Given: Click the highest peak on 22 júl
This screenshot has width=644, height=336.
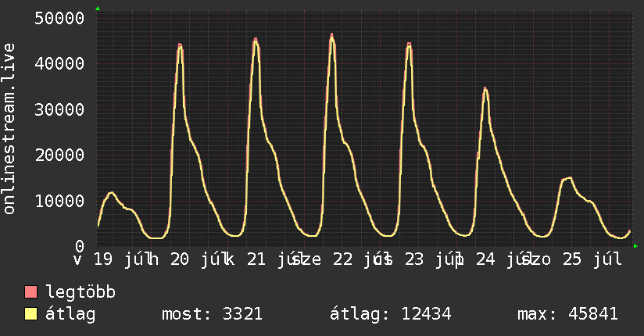Looking at the screenshot, I should [x=332, y=35].
